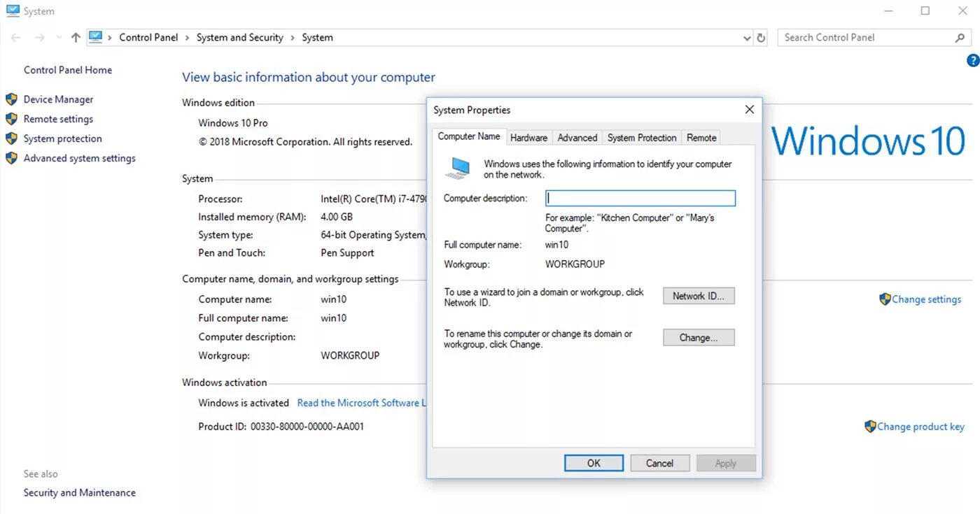
Task: Expand chevron after Control Panel breadcrumb
Action: [x=188, y=38]
